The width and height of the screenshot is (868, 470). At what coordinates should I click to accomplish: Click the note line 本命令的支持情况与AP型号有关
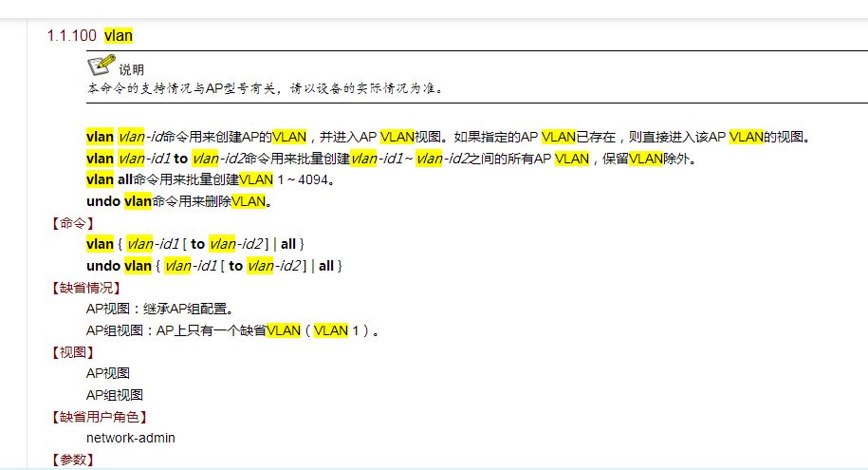[266, 88]
